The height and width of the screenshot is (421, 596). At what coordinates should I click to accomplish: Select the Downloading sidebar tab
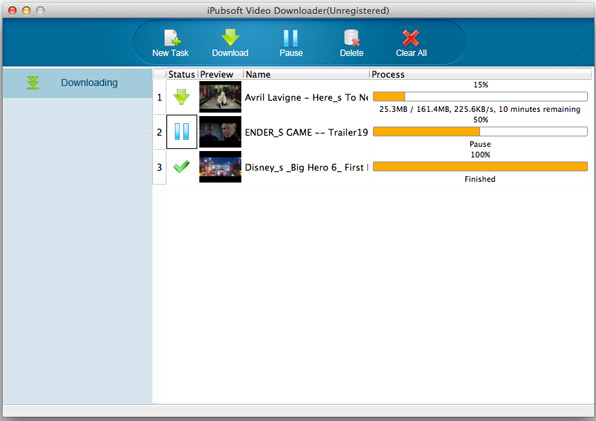[x=78, y=83]
